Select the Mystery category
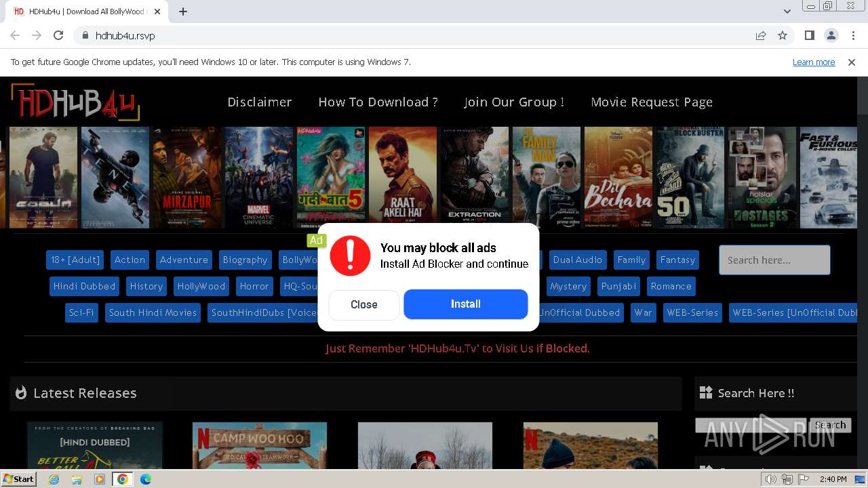The width and height of the screenshot is (868, 488). [568, 286]
